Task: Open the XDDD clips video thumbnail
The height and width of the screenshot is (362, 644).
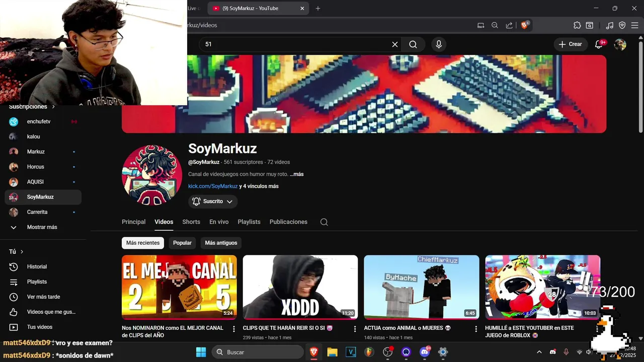Action: click(x=300, y=287)
